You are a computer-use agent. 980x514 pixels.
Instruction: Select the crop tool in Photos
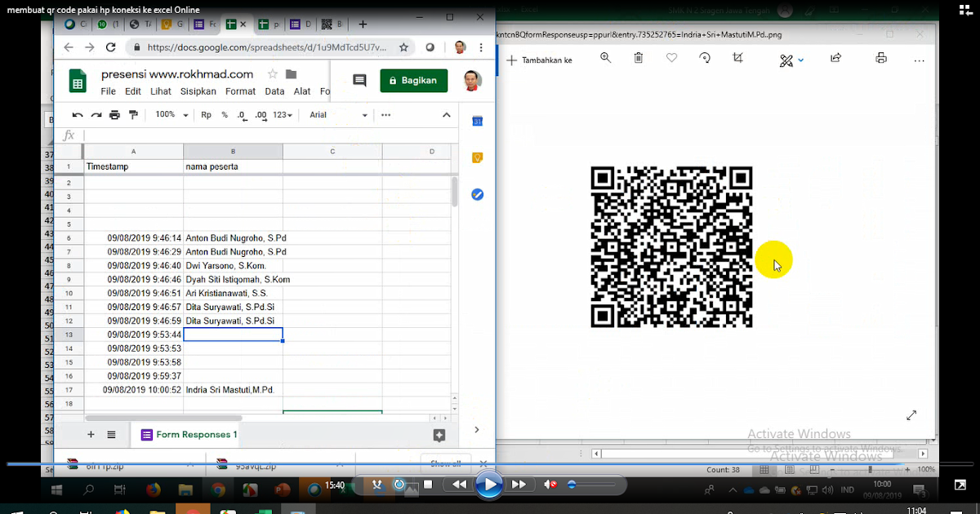[x=738, y=58]
